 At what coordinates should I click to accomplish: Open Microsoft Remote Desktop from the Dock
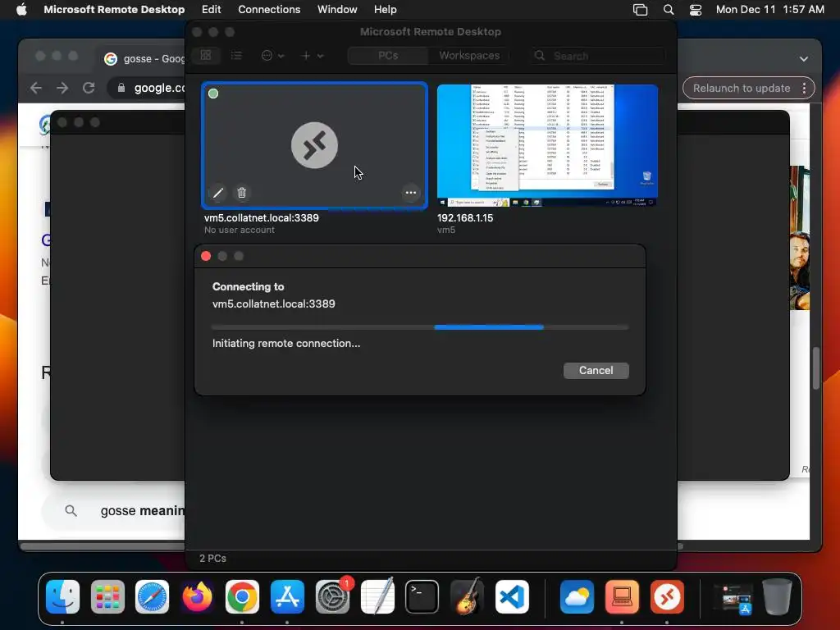tap(667, 596)
